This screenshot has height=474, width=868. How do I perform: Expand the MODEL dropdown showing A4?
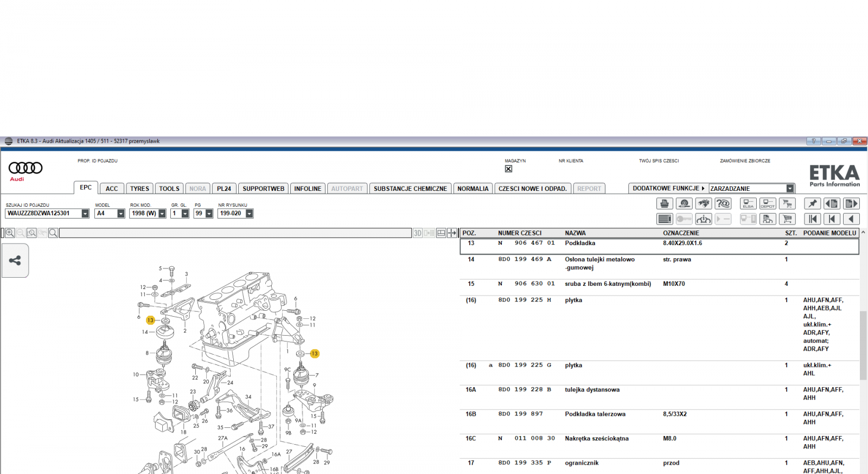pyautogui.click(x=121, y=214)
